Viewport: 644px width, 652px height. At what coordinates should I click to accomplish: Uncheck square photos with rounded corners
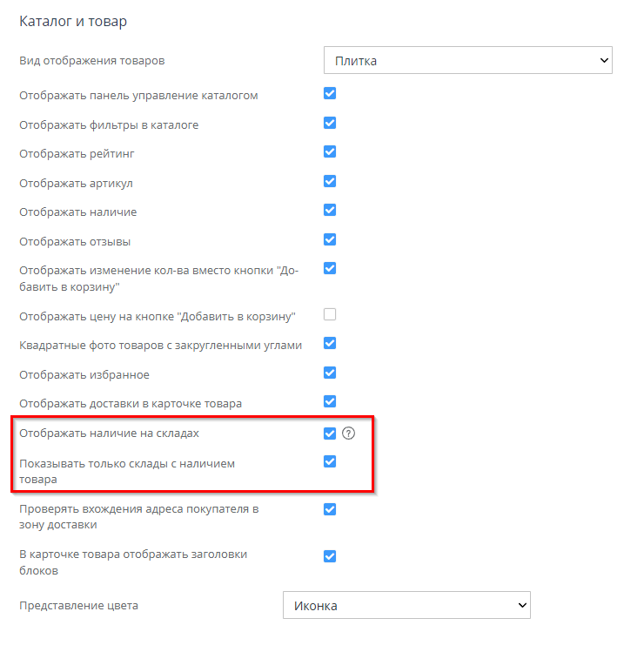tap(330, 344)
